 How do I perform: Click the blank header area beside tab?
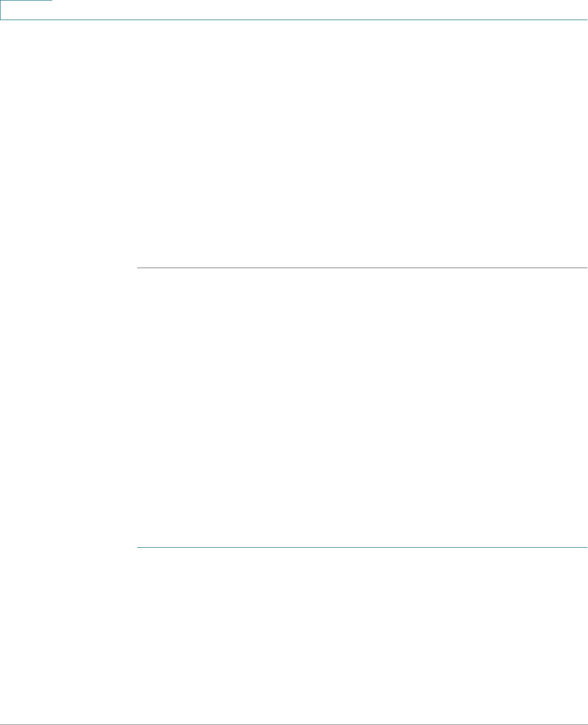click(x=320, y=10)
